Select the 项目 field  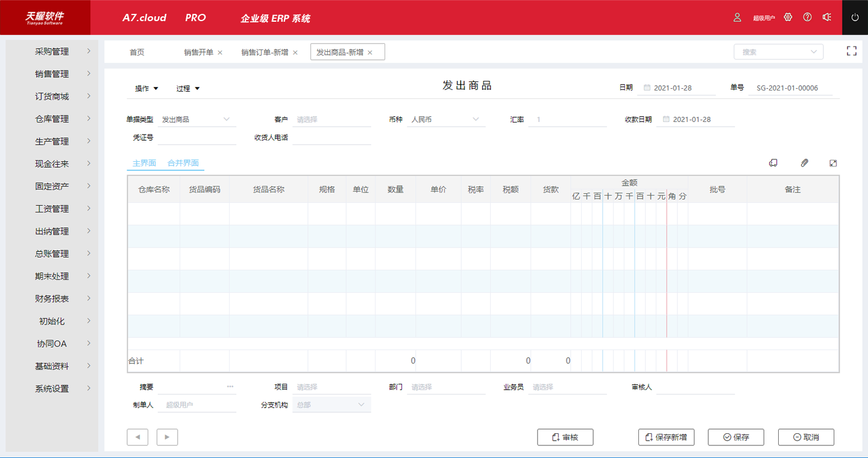point(332,387)
